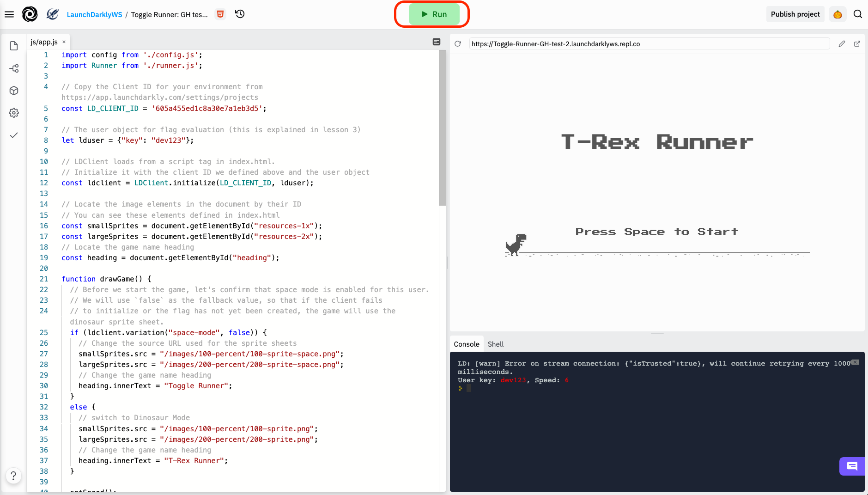
Task: Select the Version control sidebar icon
Action: point(13,68)
